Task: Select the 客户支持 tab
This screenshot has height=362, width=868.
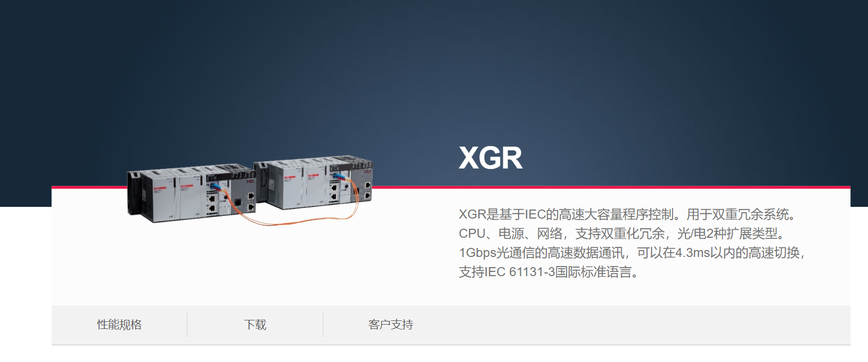Action: pos(390,325)
